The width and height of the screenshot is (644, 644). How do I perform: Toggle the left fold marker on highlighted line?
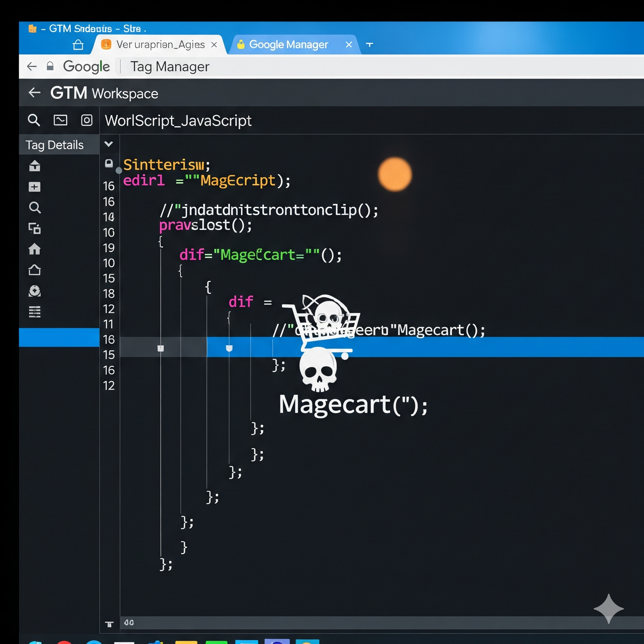point(161,348)
